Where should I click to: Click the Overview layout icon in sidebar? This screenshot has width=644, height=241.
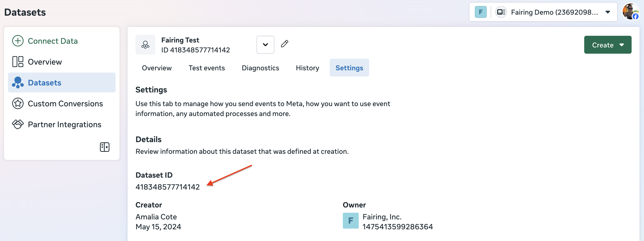coord(18,62)
